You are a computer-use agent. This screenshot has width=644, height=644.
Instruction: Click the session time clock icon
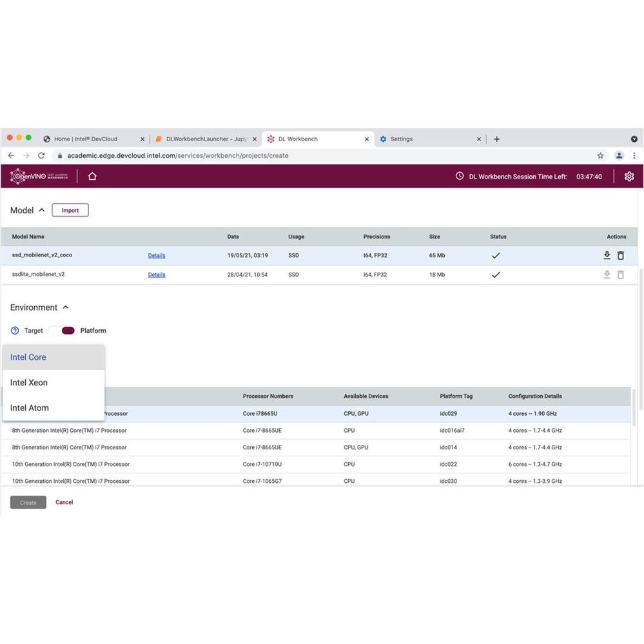(x=460, y=176)
